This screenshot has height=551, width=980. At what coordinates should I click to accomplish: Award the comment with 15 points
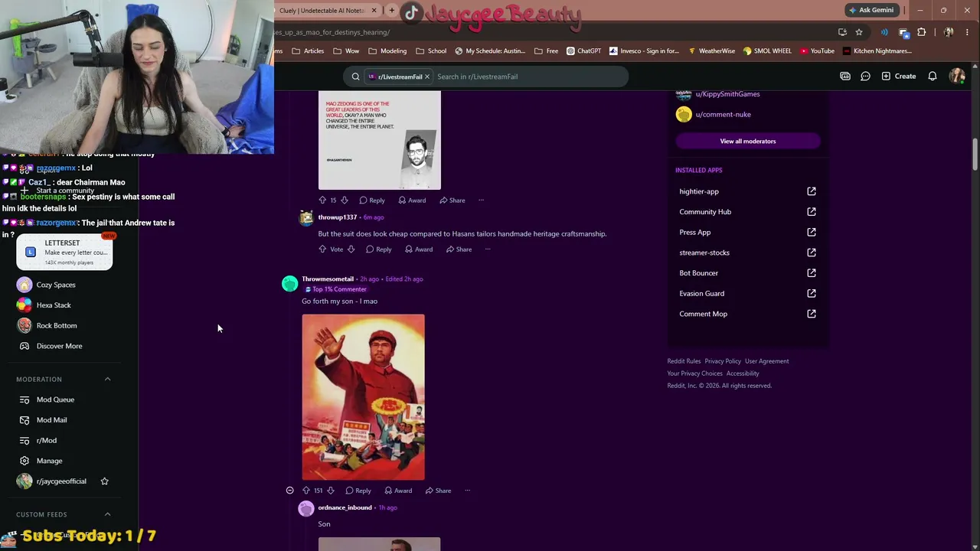(x=412, y=201)
